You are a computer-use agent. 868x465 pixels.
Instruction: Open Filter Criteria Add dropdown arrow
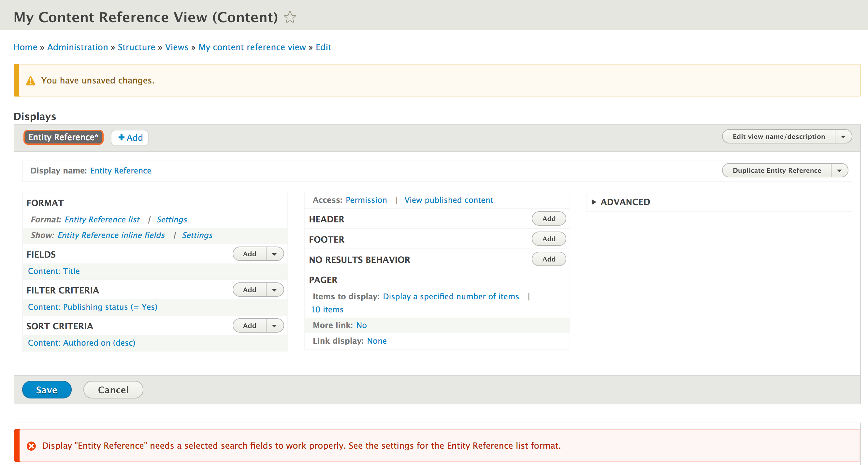274,290
